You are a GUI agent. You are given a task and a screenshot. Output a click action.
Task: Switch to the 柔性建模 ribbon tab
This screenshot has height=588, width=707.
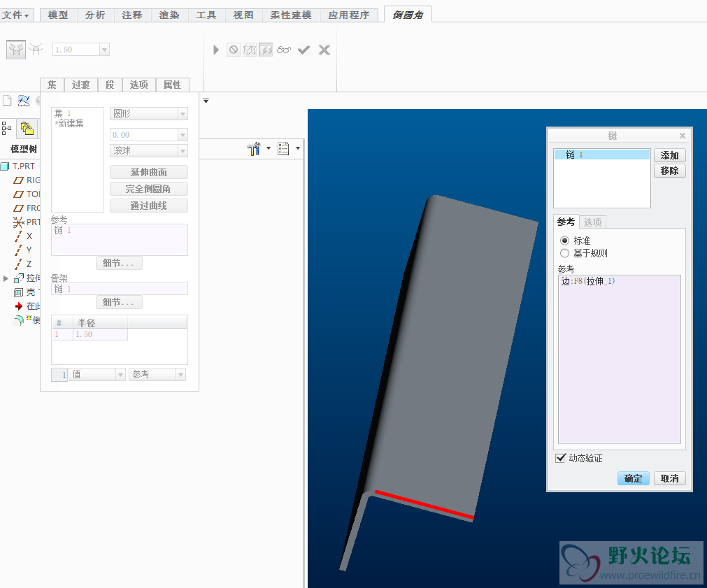292,15
